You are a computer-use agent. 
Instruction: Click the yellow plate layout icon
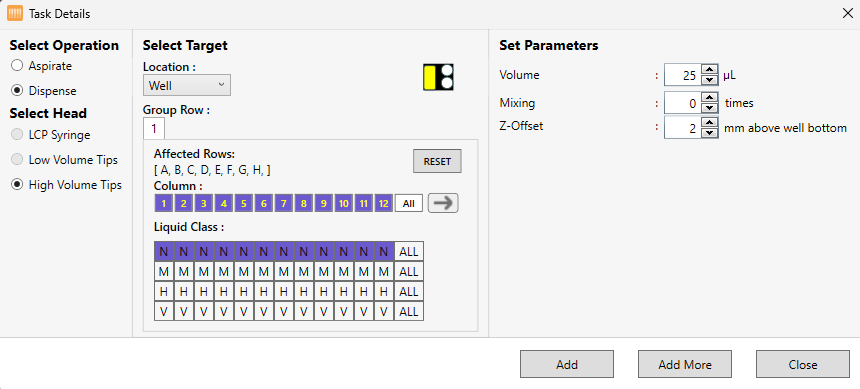pos(438,77)
